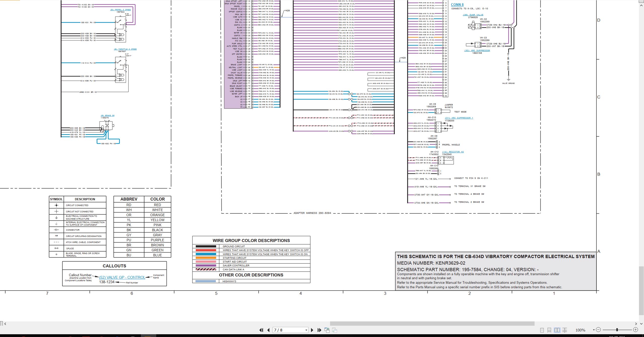Click TO TERMINAL X1 BRAKE SW text

coord(470,186)
